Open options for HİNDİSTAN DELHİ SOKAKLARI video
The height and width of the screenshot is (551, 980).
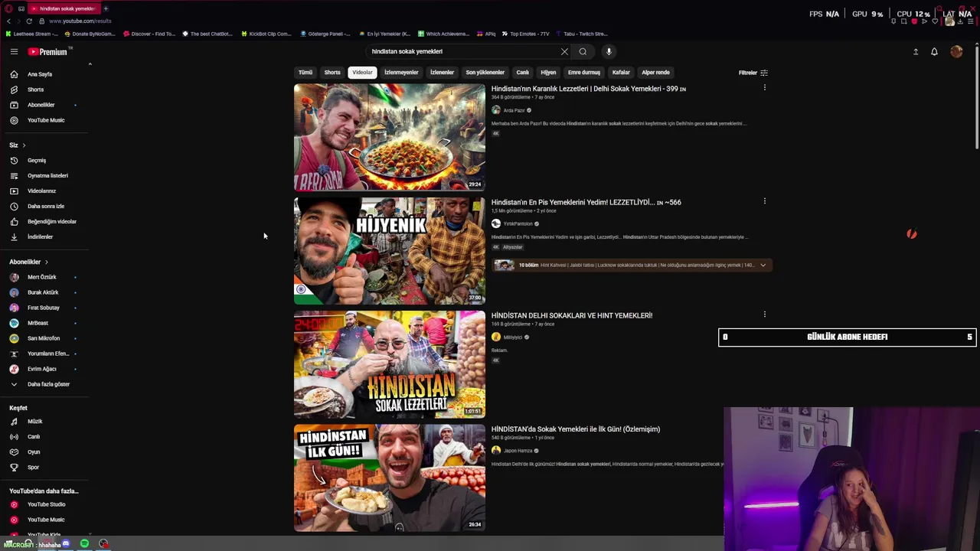tap(764, 315)
